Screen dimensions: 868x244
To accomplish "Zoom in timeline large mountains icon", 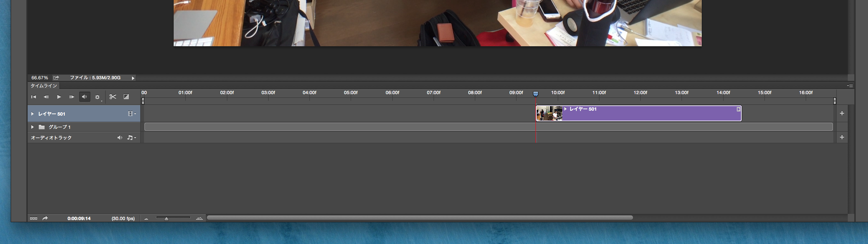I will click(200, 218).
